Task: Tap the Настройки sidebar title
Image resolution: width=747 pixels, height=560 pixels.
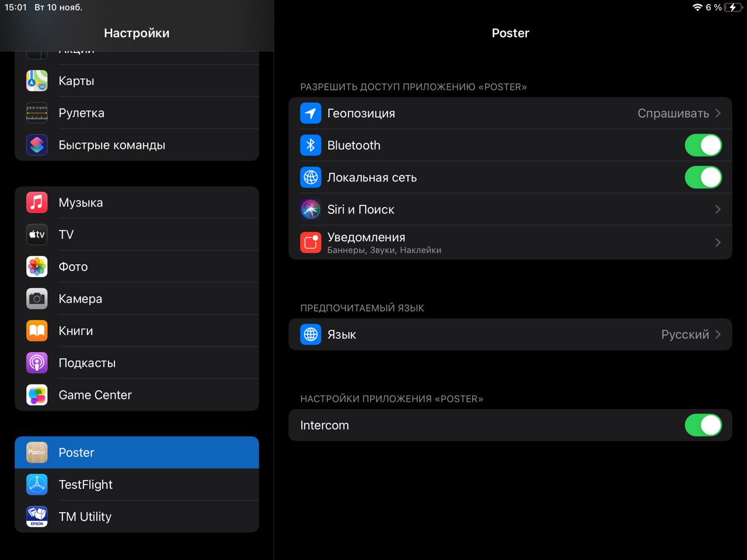Action: pyautogui.click(x=137, y=33)
